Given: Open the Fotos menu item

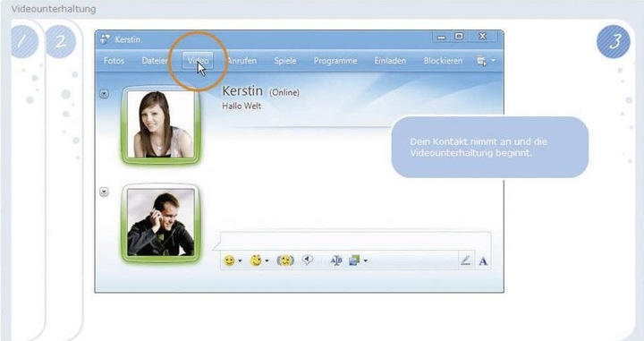Looking at the screenshot, I should click(x=114, y=61).
